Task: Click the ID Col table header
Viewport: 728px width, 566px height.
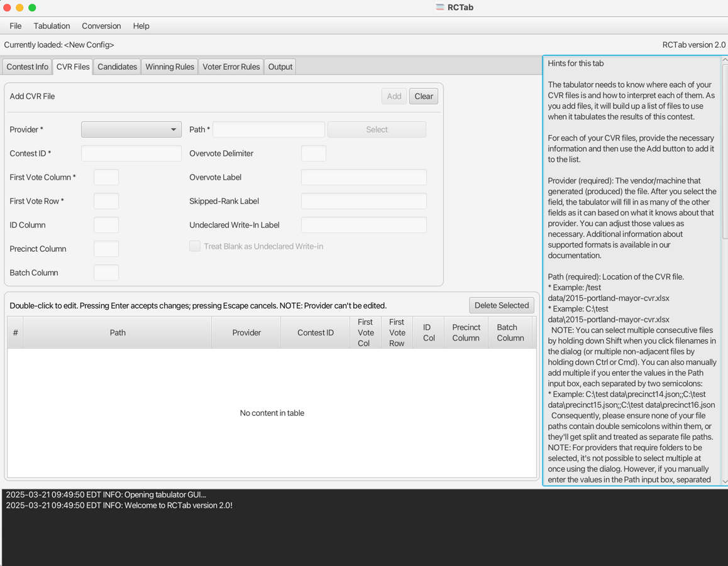Action: coord(429,333)
